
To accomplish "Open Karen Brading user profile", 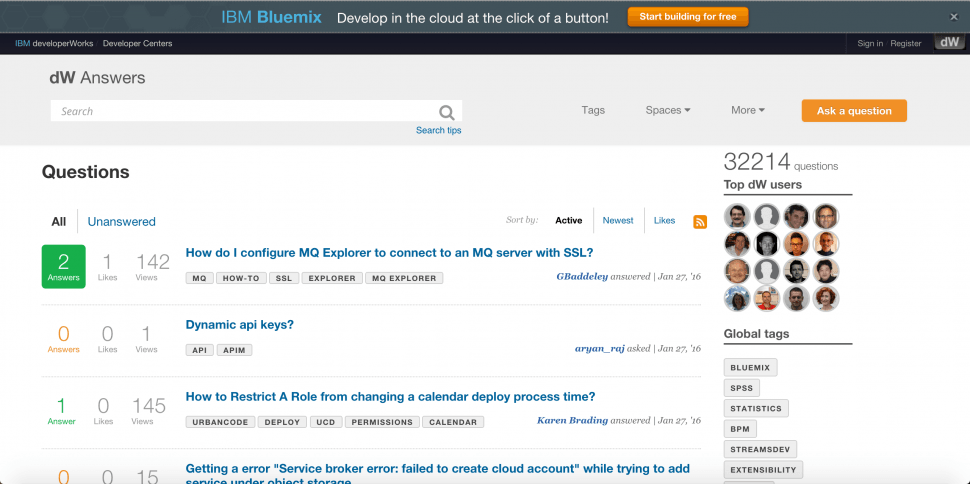I will coord(572,420).
